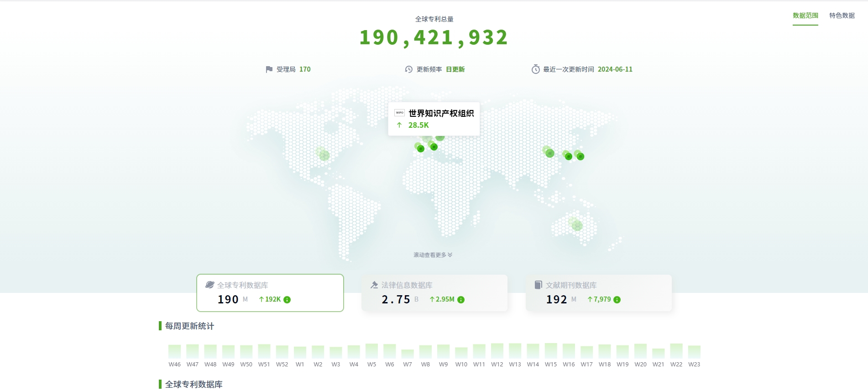The width and height of the screenshot is (868, 391).
Task: Click the green map marker over Australia
Action: click(x=577, y=225)
